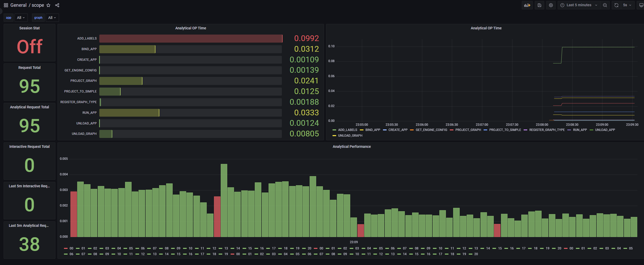Image resolution: width=644 pixels, height=265 pixels.
Task: Open the bar gauge Analytical OP Time title
Action: click(x=191, y=28)
